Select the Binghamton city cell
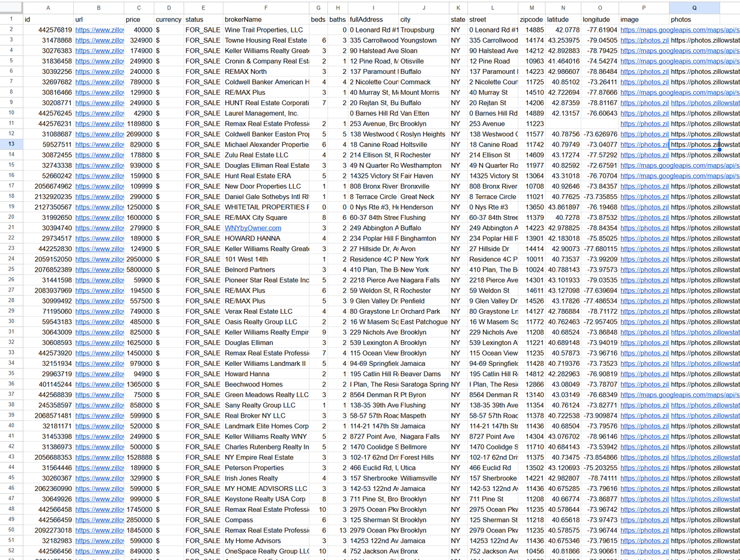This screenshot has width=740, height=560. pos(423,239)
